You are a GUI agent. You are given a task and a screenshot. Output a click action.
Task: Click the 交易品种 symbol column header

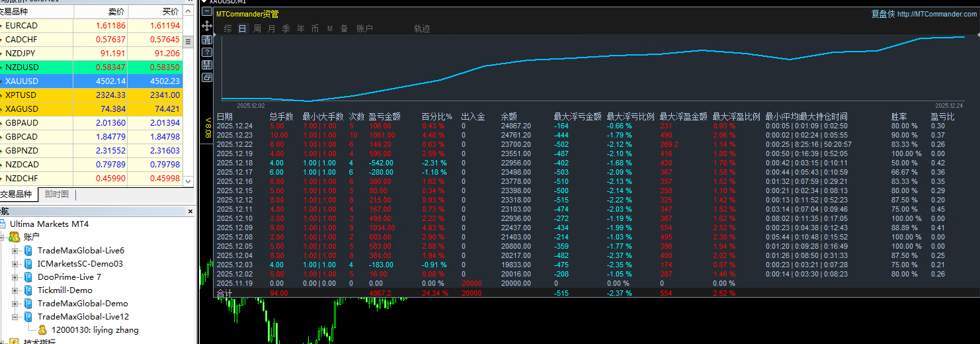coord(36,12)
